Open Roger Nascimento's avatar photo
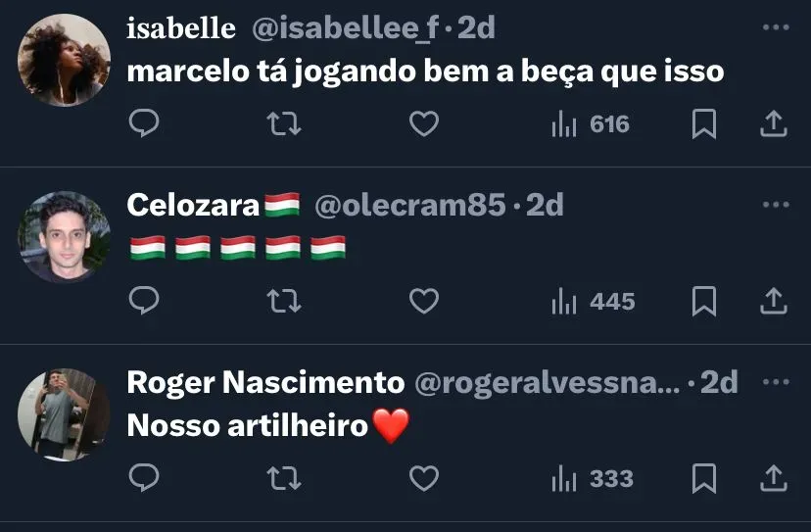This screenshot has width=811, height=532. point(64,414)
